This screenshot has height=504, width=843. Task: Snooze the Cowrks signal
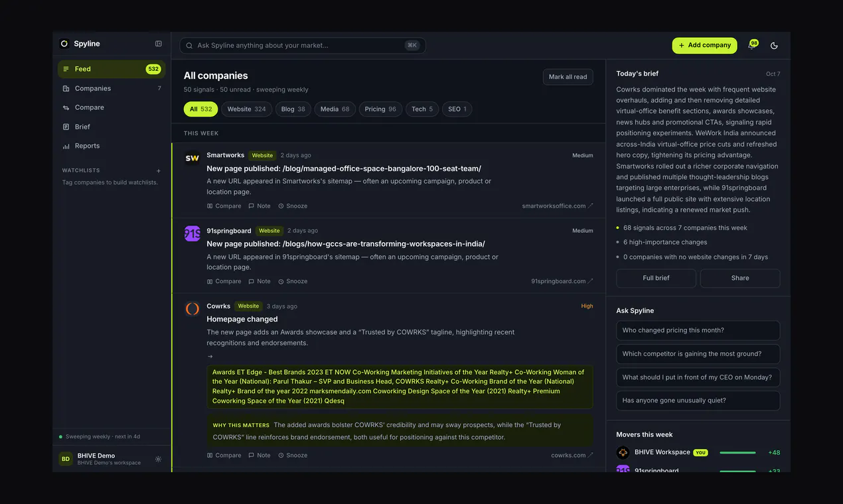coord(293,456)
